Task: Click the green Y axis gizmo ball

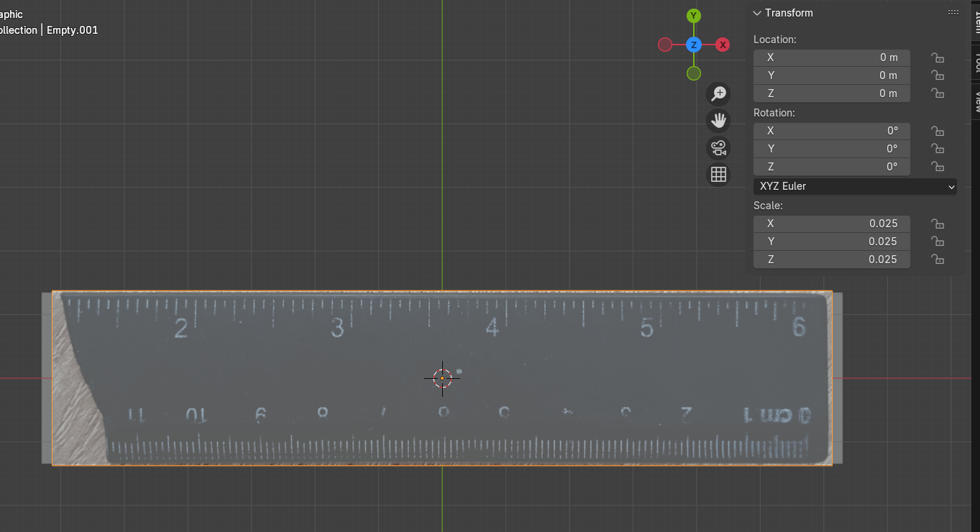Action: click(693, 16)
